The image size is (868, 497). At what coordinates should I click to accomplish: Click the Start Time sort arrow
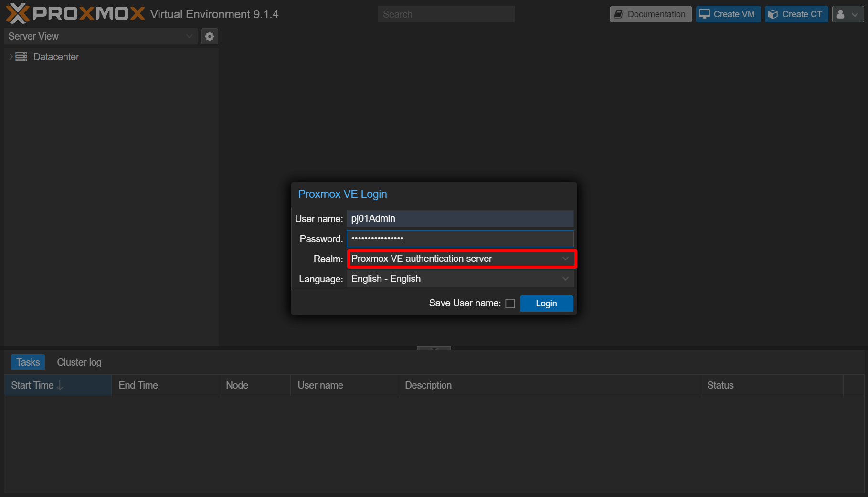(x=60, y=385)
